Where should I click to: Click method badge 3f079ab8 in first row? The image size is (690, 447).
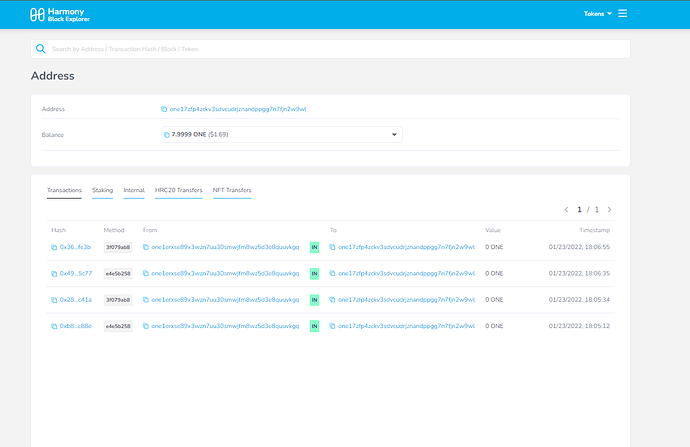click(118, 247)
